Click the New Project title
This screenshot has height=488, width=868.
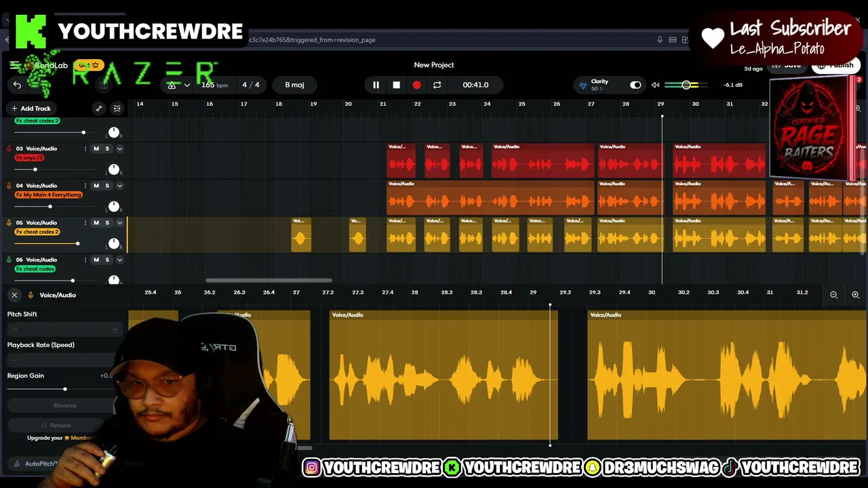coord(434,65)
